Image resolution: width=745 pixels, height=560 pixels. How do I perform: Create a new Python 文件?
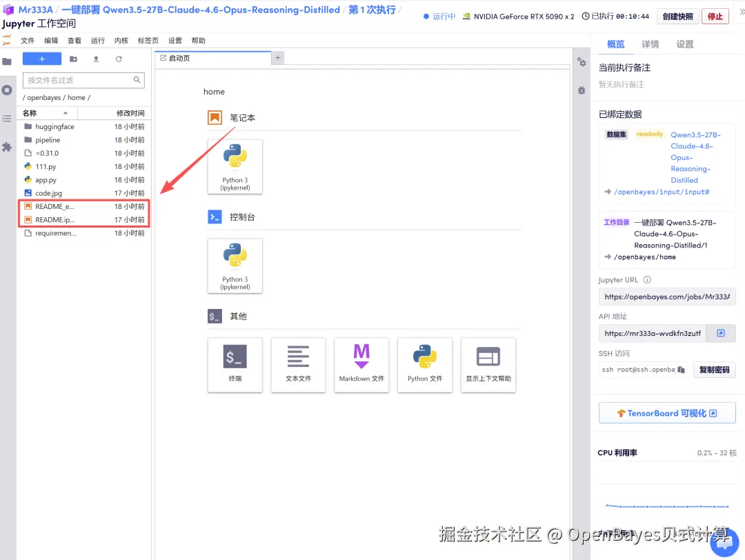425,365
